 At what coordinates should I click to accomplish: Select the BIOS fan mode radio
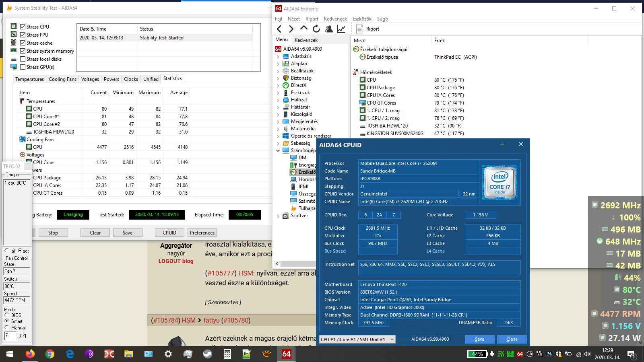(x=7, y=315)
